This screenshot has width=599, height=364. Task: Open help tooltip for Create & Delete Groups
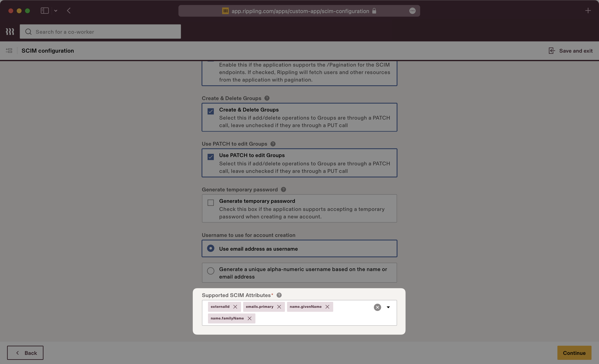(267, 98)
